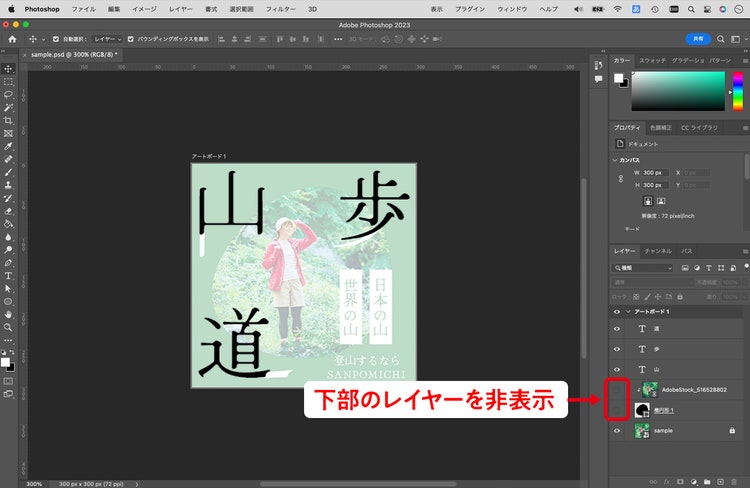Image resolution: width=750 pixels, height=488 pixels.
Task: Select the Dodge tool
Action: (8, 250)
